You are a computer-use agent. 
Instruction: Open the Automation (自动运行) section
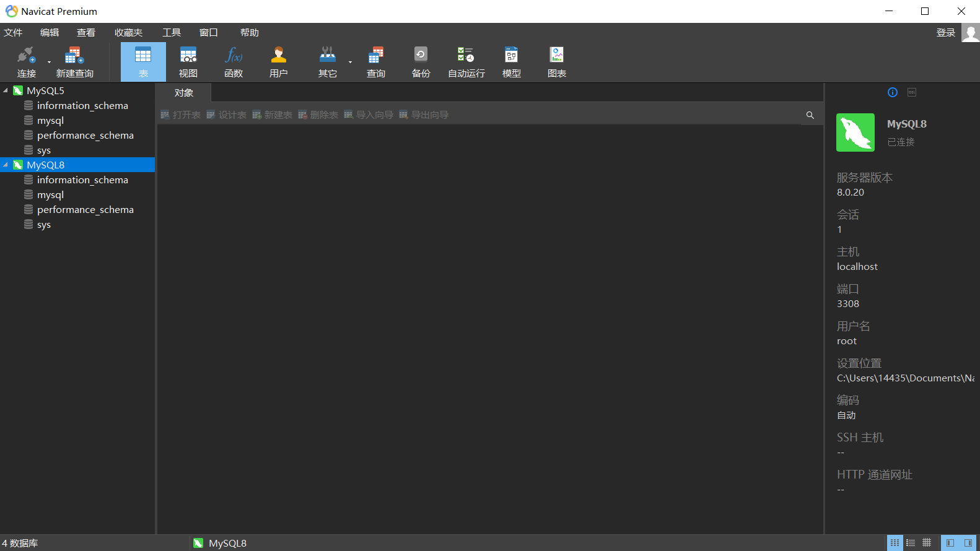pyautogui.click(x=466, y=62)
